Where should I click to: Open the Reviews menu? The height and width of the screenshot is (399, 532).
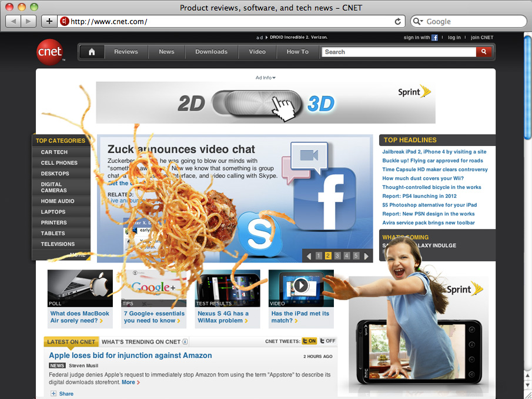pos(126,52)
